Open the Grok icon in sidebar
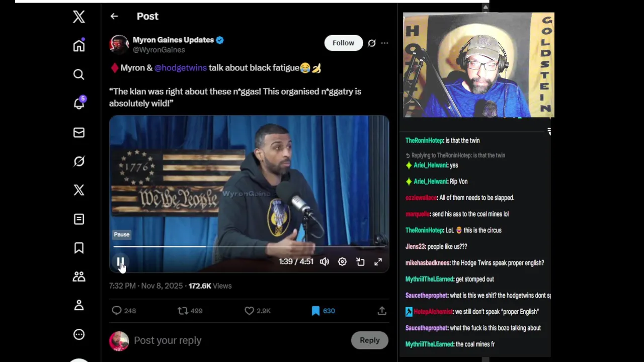Viewport: 644px width, 362px height. 79,161
